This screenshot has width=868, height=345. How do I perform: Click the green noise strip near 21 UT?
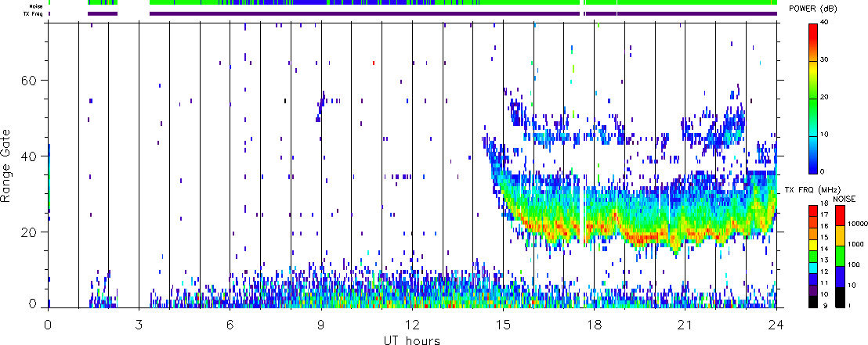point(685,3)
